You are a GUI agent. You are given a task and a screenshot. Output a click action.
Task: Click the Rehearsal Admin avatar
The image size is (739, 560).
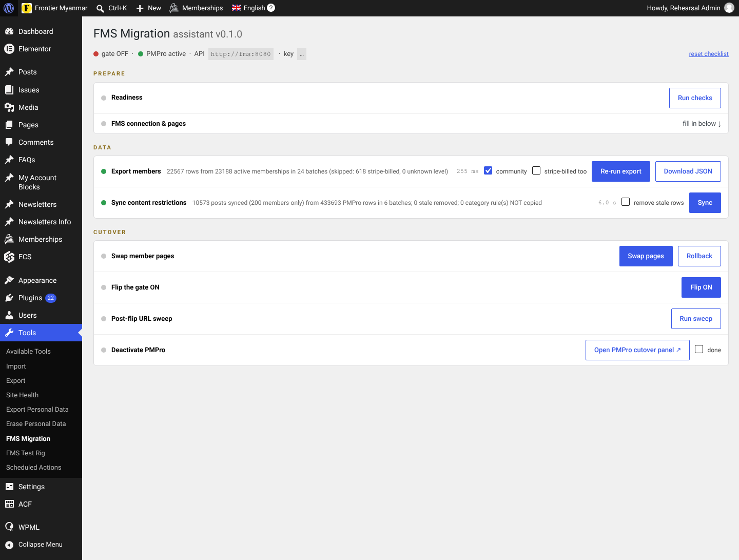729,8
